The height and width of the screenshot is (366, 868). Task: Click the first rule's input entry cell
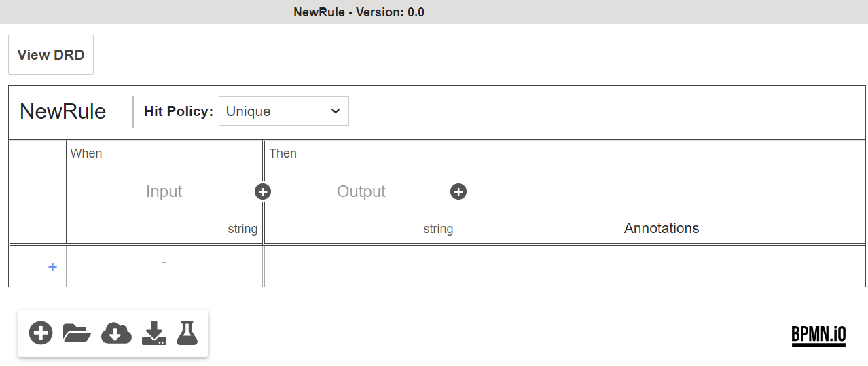(x=164, y=266)
